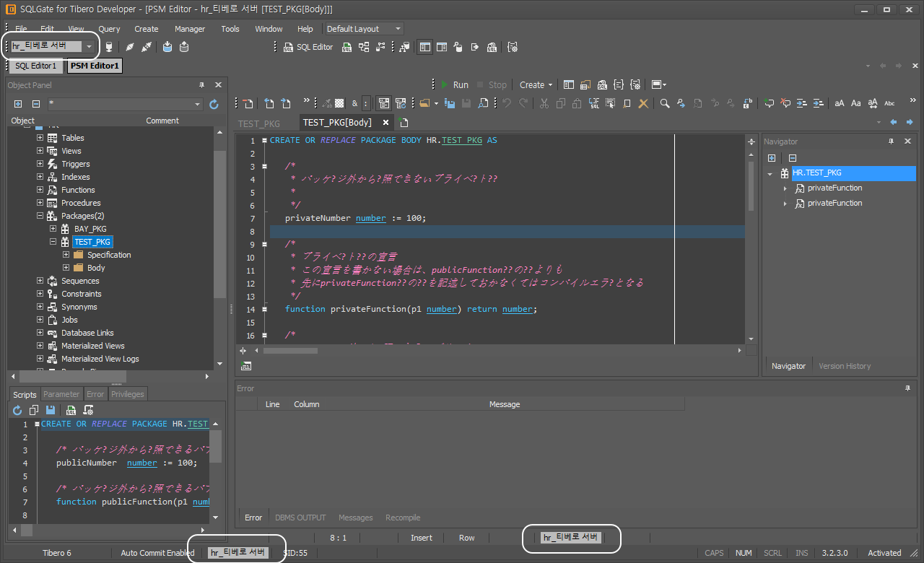
Task: Toggle pin on Navigator panel
Action: tap(892, 141)
